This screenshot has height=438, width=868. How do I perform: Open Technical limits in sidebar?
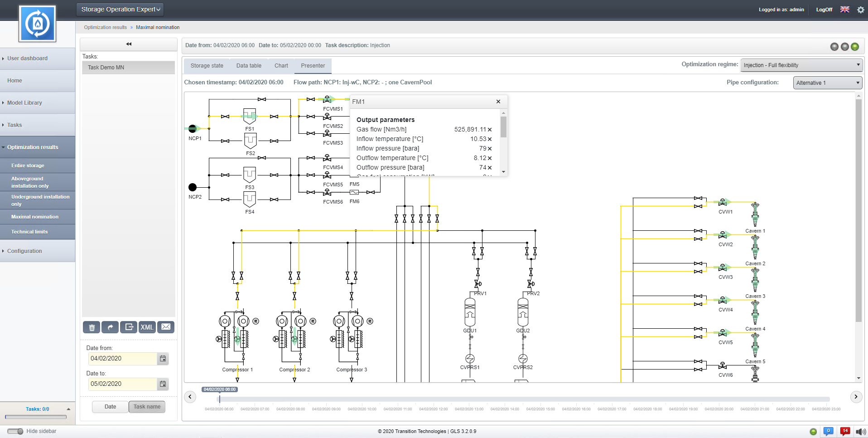pos(29,232)
